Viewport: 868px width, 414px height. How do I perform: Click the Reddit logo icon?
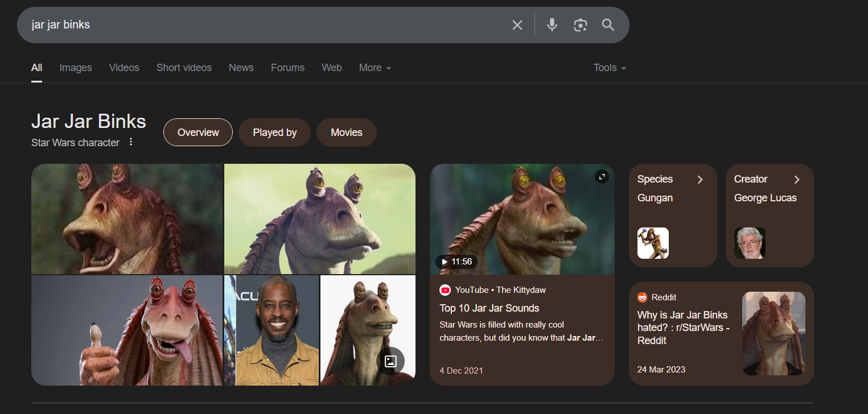[643, 297]
